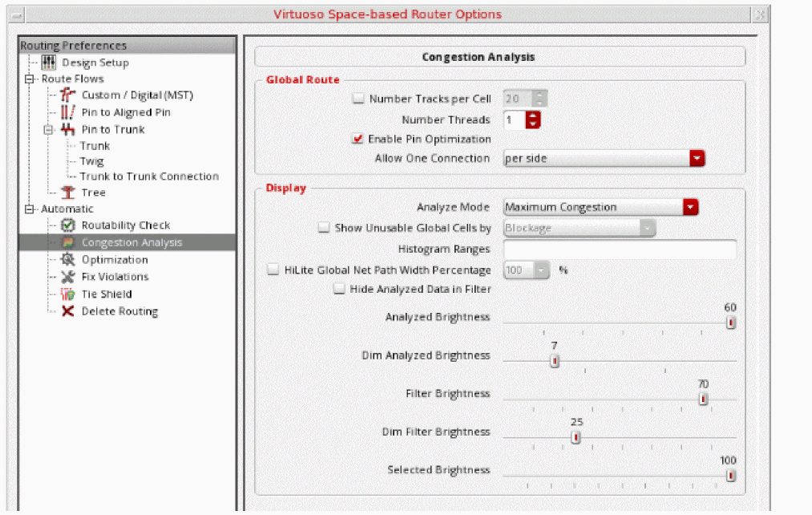
Task: Select Custom / Digital (MST) flow icon
Action: 67,95
